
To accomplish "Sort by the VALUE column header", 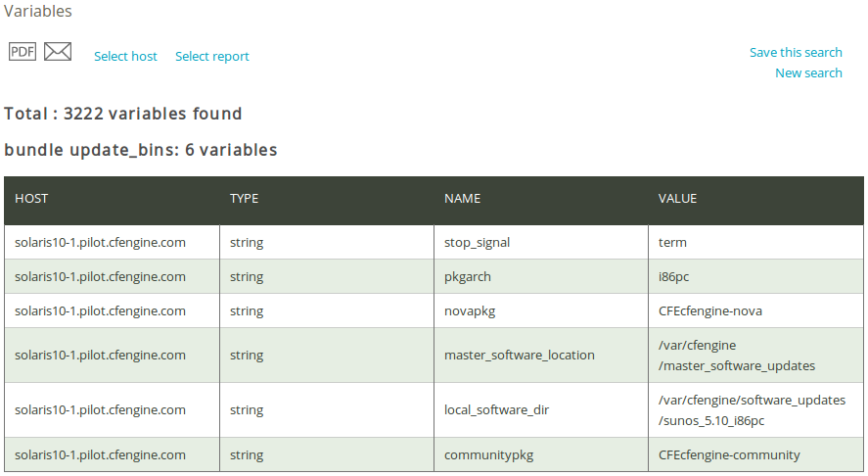I will point(677,199).
